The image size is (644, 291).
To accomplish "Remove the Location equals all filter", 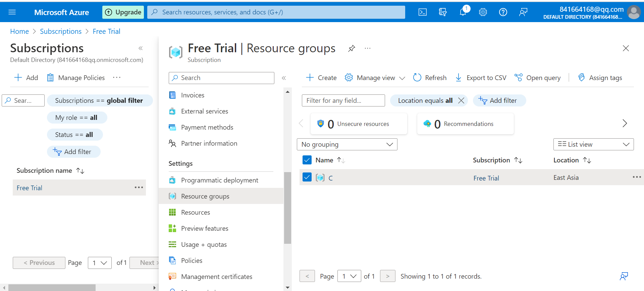I will tap(461, 100).
